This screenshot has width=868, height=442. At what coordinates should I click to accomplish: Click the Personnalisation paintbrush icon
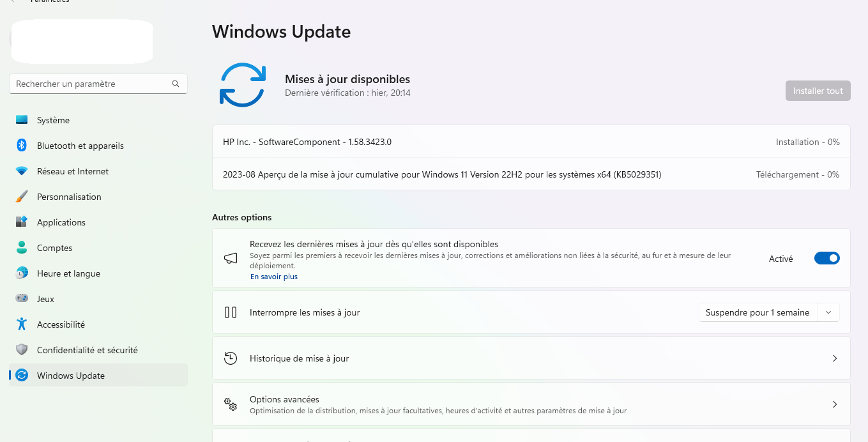pos(22,197)
